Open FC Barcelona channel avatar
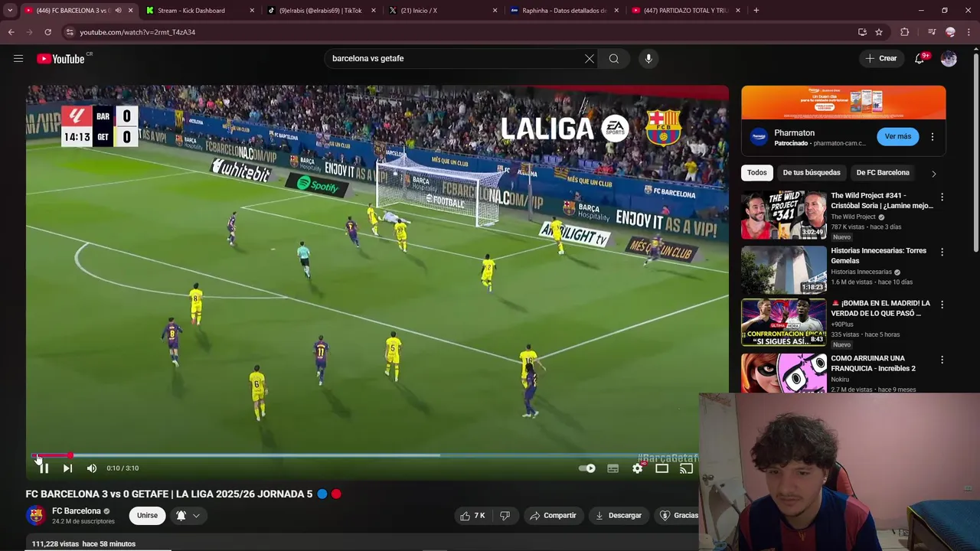980x551 pixels. tap(36, 516)
